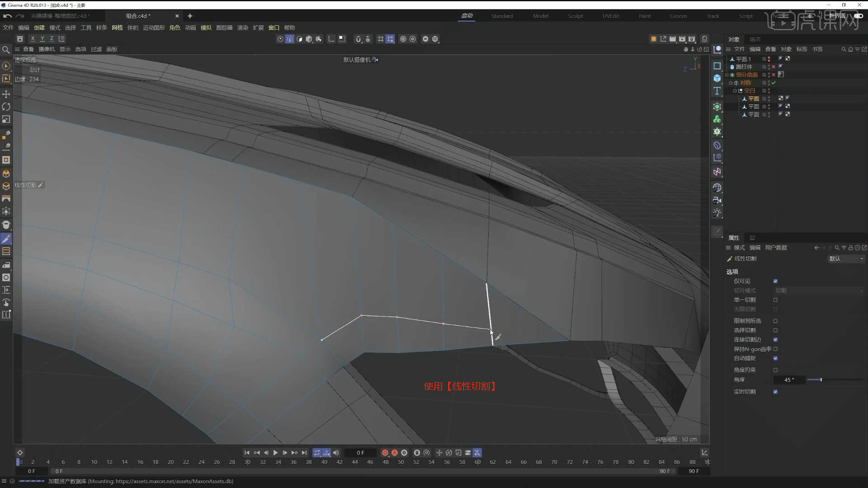Screen dimensions: 868x488
Task: Click the Undo arrow icon
Action: 7,16
